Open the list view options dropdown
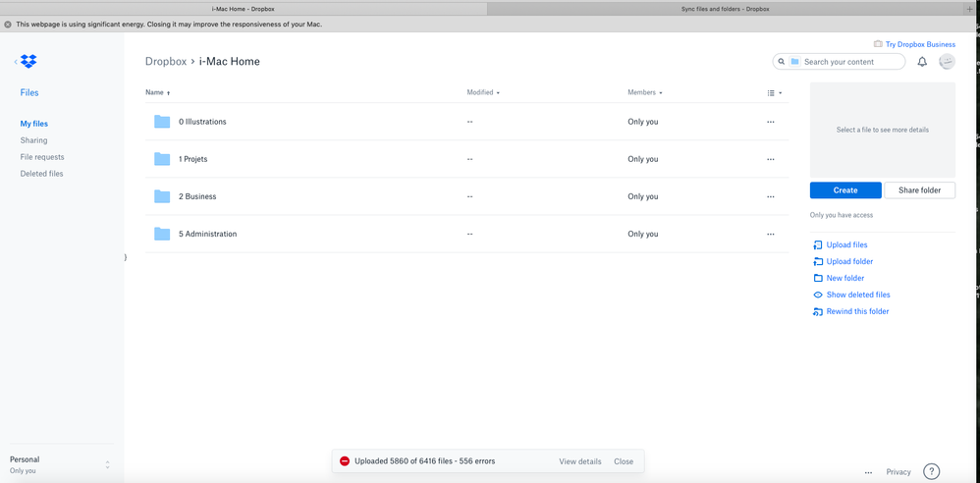The width and height of the screenshot is (980, 483). 775,93
